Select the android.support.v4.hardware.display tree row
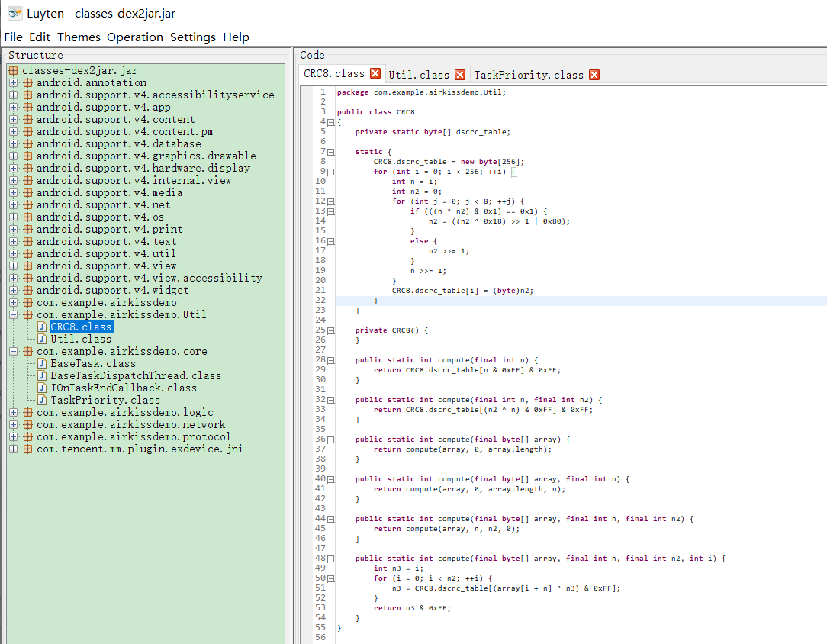Image resolution: width=827 pixels, height=644 pixels. [143, 169]
